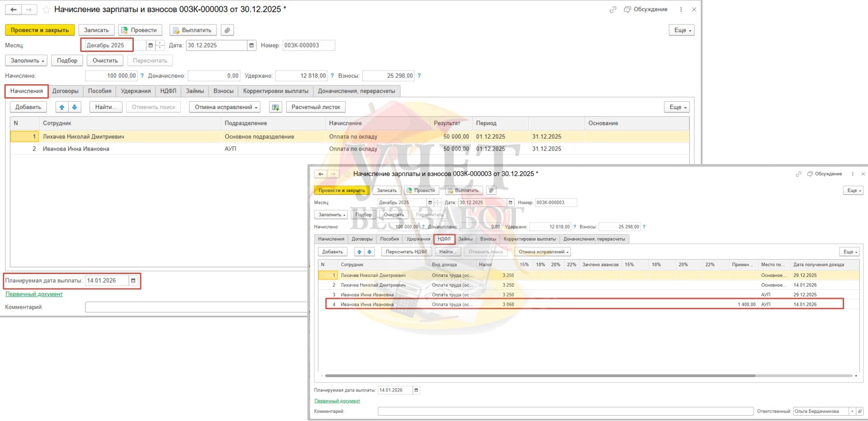Follow the Первичный документ link
The height and width of the screenshot is (421, 868).
(x=34, y=294)
